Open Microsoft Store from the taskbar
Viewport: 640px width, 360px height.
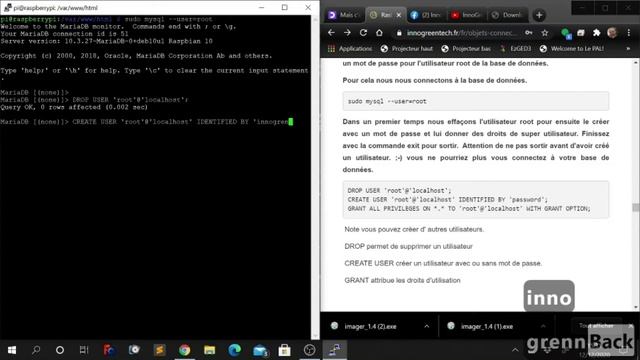coord(284,350)
